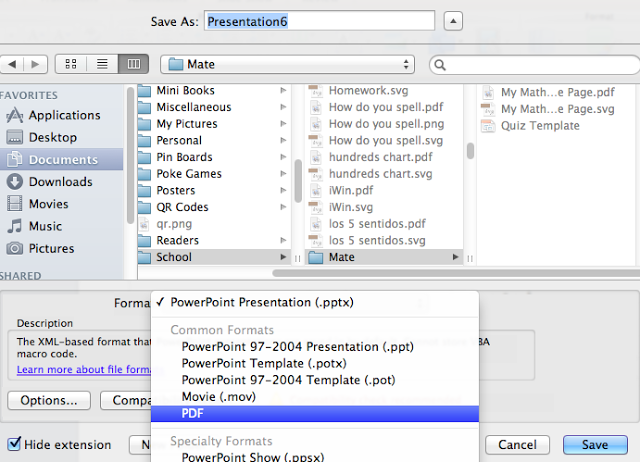This screenshot has height=462, width=640.
Task: Expand the Mate folder arrow
Action: (x=455, y=257)
